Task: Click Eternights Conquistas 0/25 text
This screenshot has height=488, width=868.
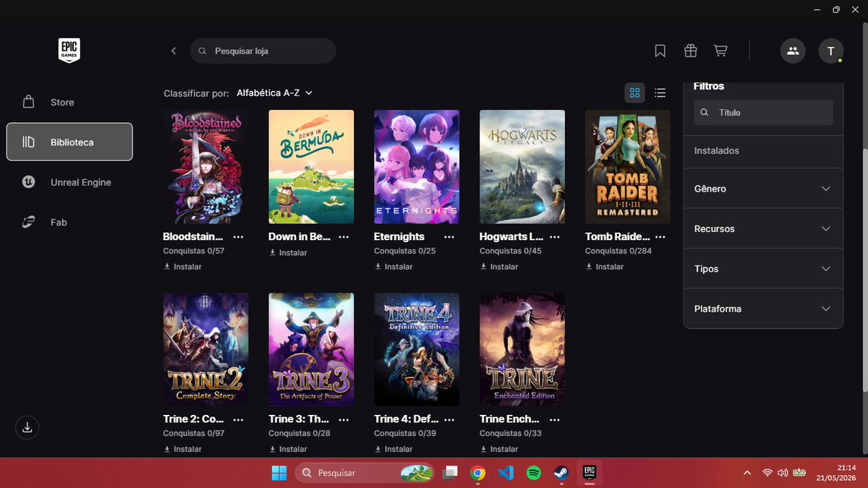Action: 405,251
